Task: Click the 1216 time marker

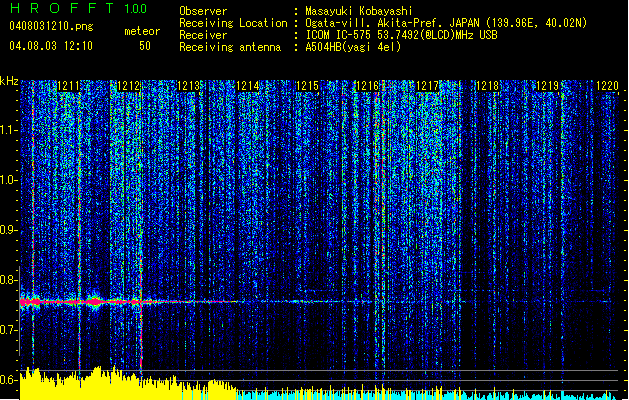Action: 368,86
